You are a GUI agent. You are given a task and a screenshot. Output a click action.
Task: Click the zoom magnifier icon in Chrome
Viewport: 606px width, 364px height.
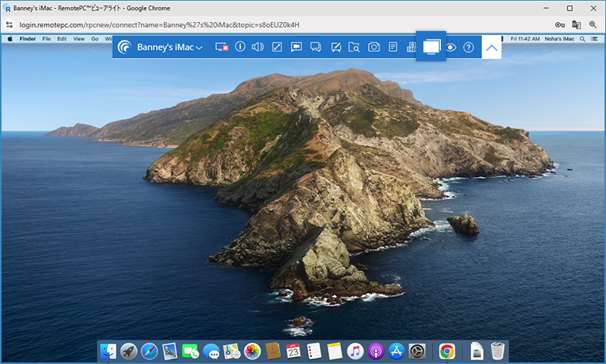593,25
